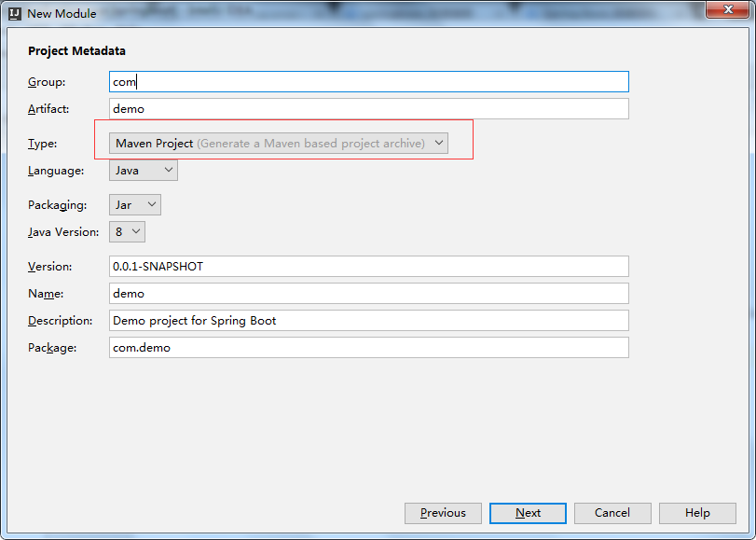This screenshot has width=756, height=540.
Task: Open the Packaging dropdown set to Jar
Action: pos(135,204)
